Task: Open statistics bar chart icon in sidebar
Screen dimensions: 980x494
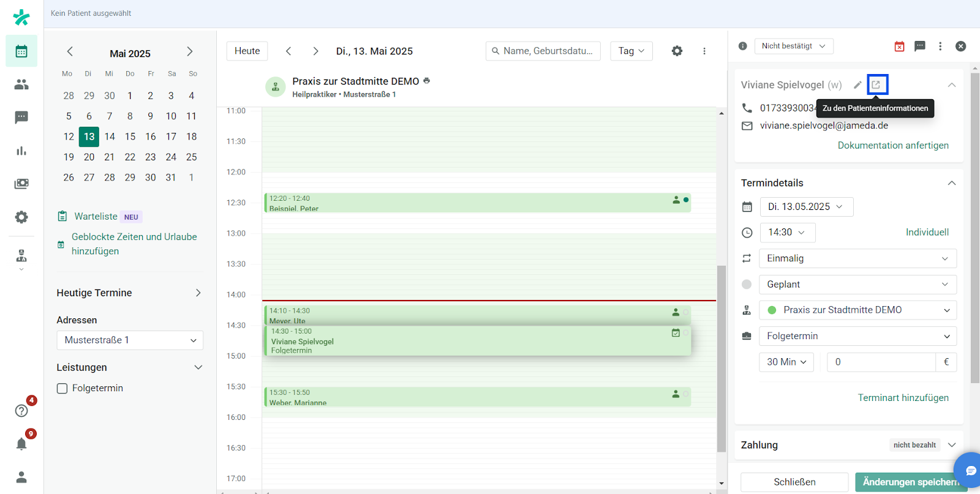Action: [21, 151]
